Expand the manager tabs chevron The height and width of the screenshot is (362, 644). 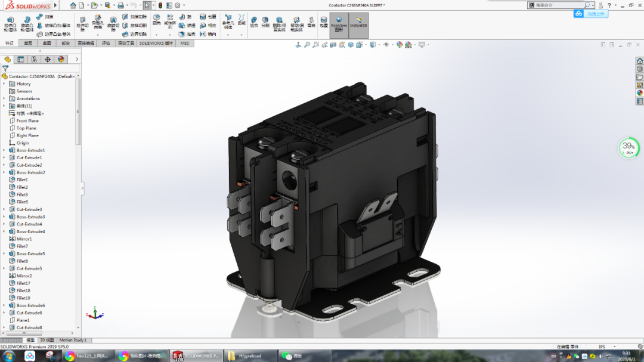[x=77, y=60]
